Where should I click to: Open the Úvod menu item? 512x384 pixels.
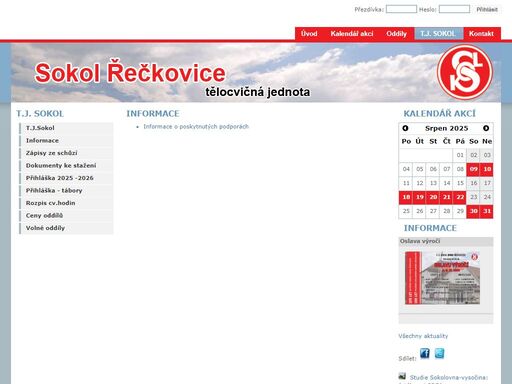309,34
